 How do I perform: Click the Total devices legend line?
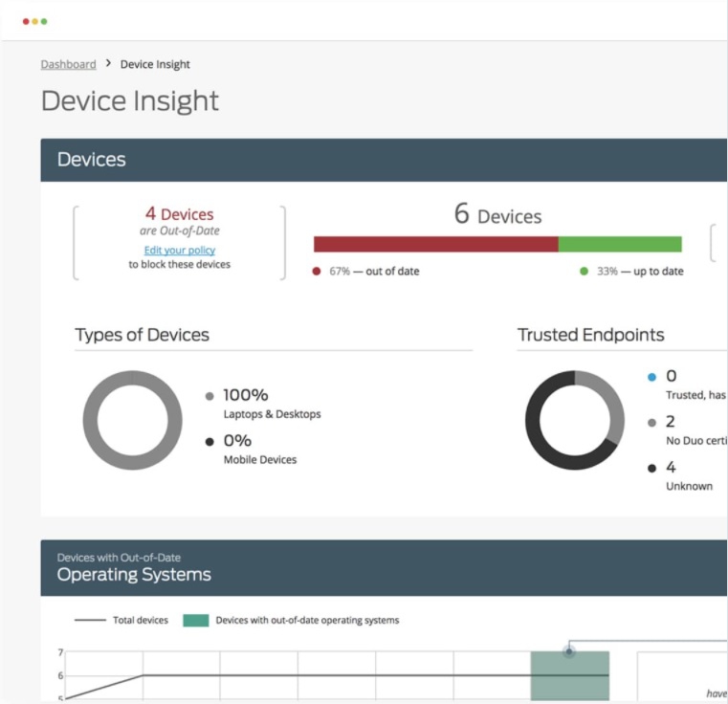click(x=90, y=620)
